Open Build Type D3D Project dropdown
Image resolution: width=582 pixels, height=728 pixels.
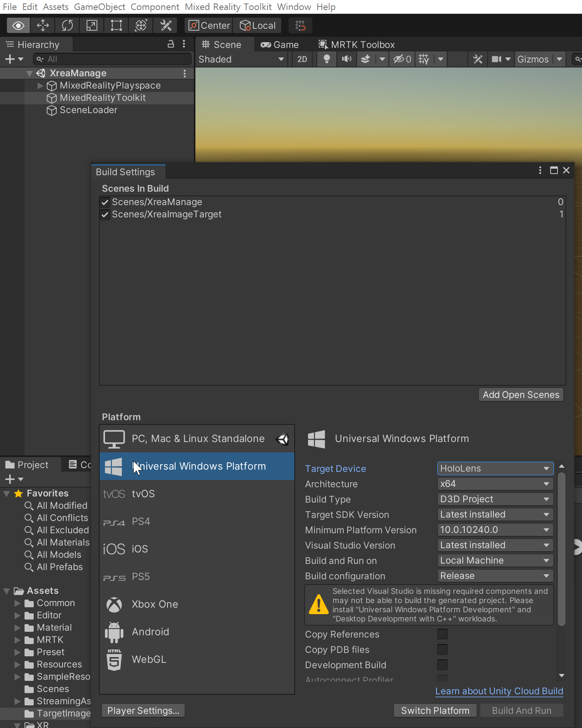pyautogui.click(x=495, y=499)
